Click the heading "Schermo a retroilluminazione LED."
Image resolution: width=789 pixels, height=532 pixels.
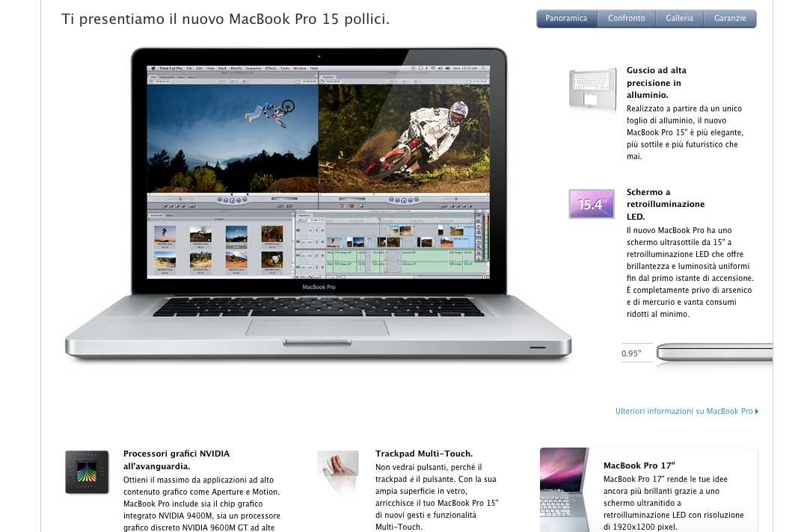click(x=665, y=204)
